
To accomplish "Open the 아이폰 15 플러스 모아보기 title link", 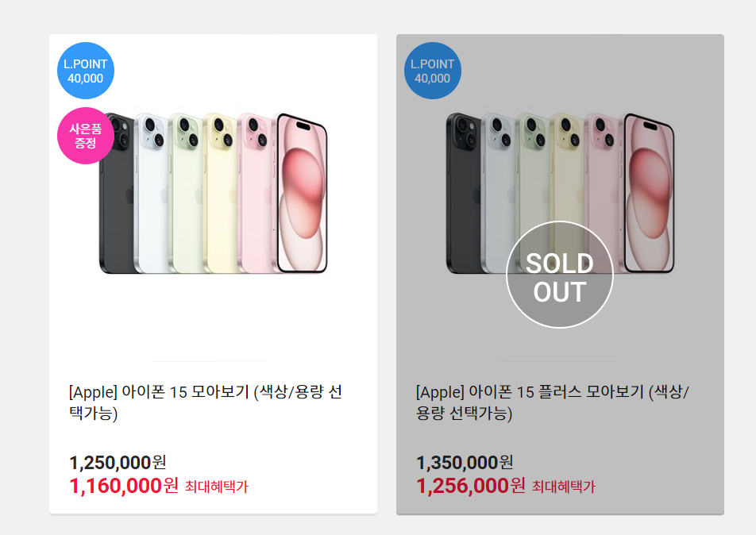I will tap(553, 402).
